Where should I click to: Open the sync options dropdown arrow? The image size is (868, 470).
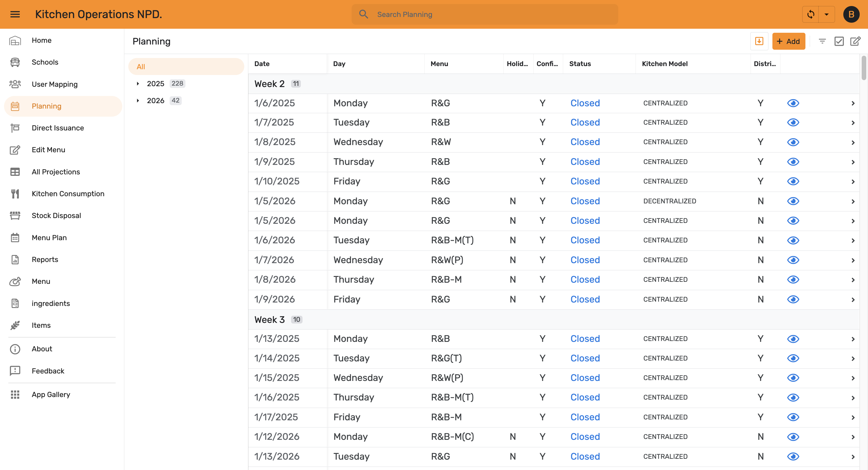(x=827, y=14)
